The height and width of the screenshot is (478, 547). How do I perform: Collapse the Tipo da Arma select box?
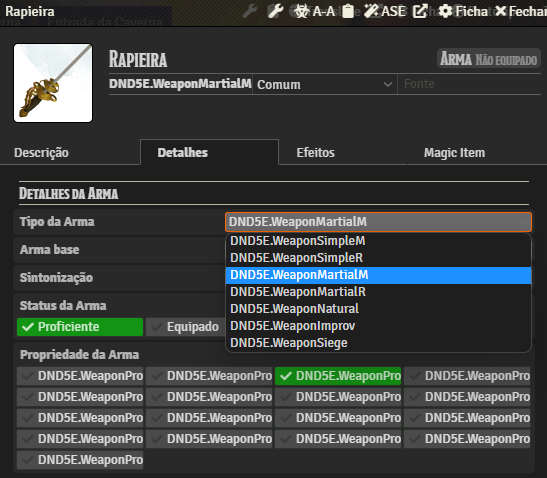tap(379, 222)
